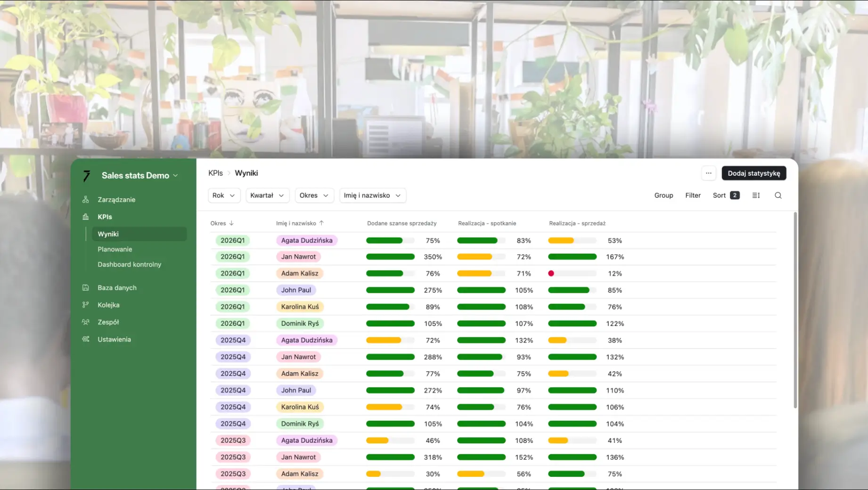Open Dashboard kontrolny from the KPIs menu
This screenshot has height=490, width=868.
pos(129,264)
